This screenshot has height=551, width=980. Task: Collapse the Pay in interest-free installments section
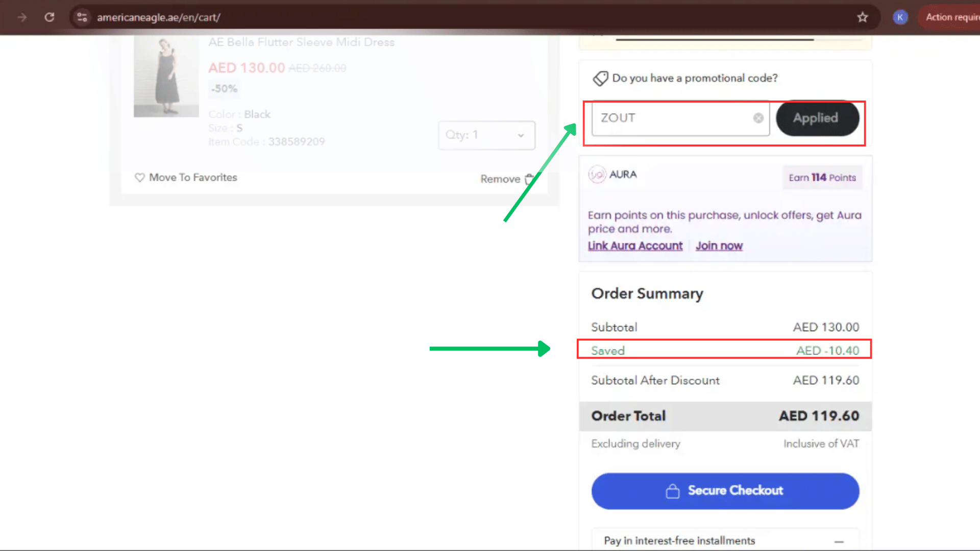839,541
